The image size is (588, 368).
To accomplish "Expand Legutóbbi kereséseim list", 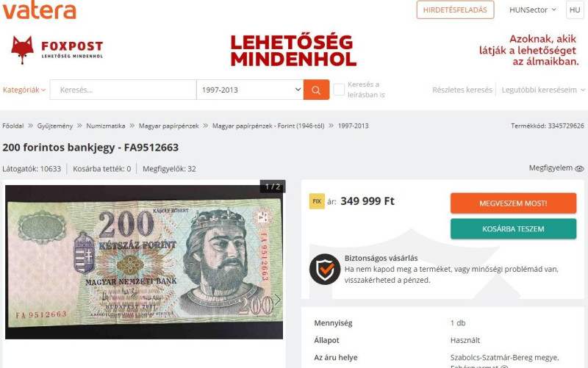I will click(x=543, y=90).
